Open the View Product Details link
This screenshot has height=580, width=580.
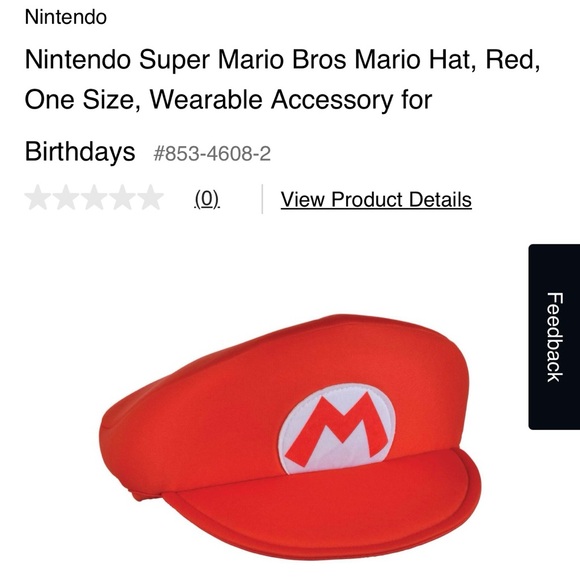pyautogui.click(x=376, y=200)
